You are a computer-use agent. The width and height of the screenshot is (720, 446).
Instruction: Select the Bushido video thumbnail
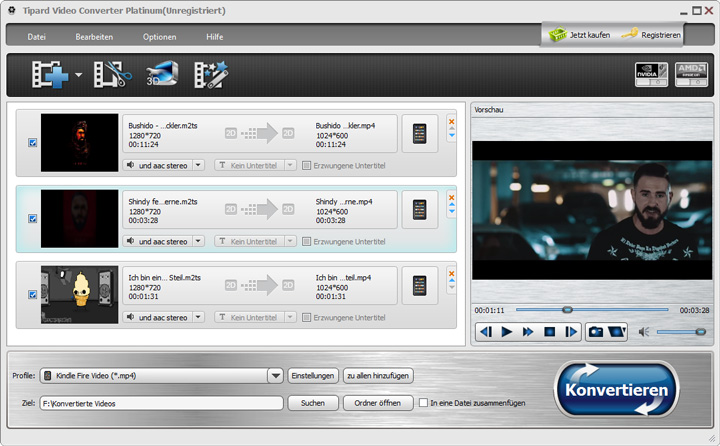pyautogui.click(x=79, y=143)
